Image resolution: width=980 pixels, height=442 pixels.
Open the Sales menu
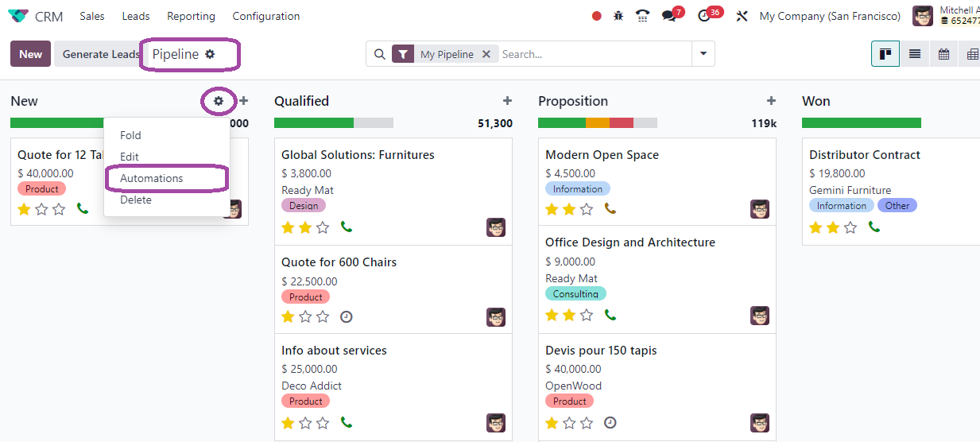tap(92, 16)
